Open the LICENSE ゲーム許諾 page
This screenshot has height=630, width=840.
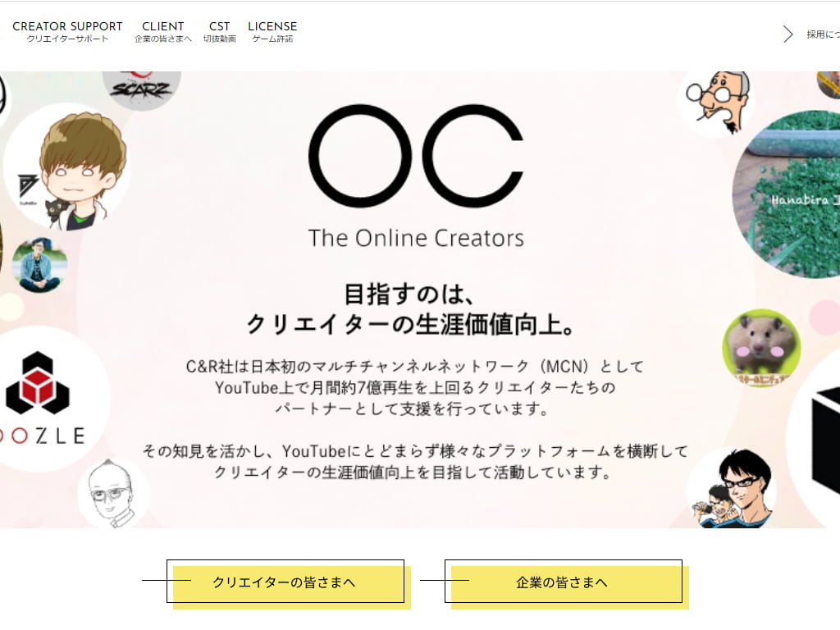(x=272, y=32)
